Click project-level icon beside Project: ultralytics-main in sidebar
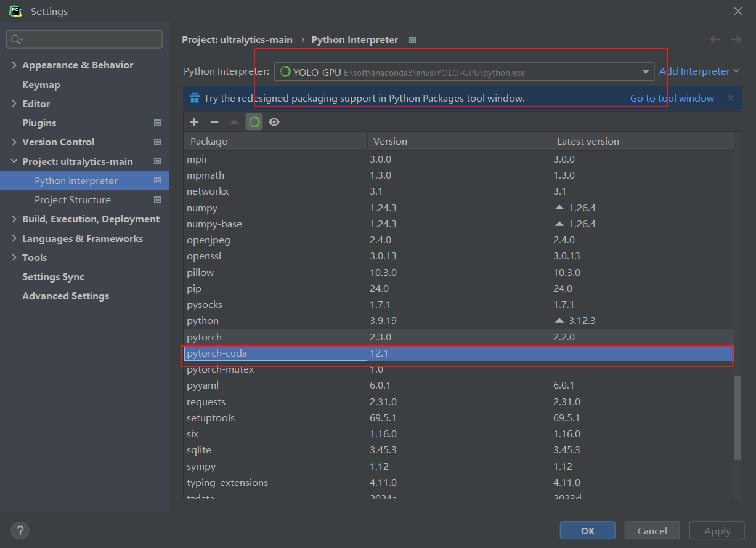Image resolution: width=756 pixels, height=548 pixels. [x=157, y=161]
